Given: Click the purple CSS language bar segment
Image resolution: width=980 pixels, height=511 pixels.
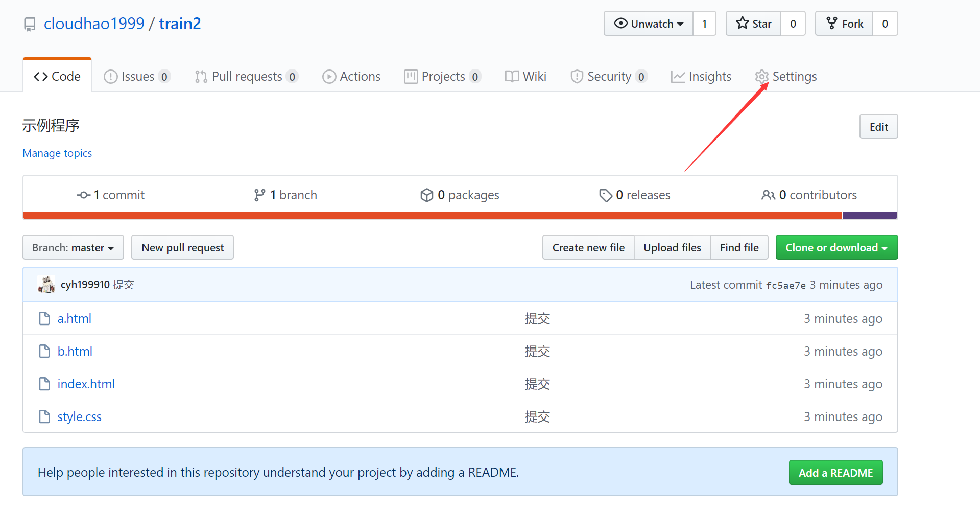Looking at the screenshot, I should [x=870, y=216].
